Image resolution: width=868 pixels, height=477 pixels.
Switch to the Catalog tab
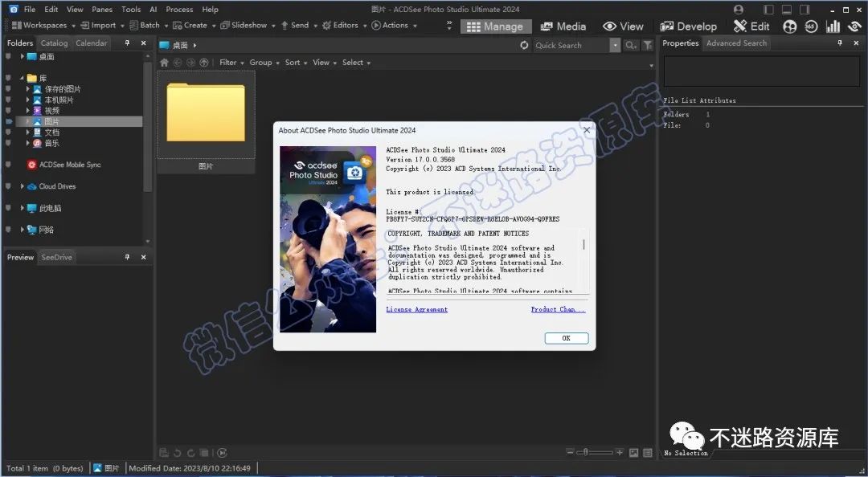click(55, 43)
